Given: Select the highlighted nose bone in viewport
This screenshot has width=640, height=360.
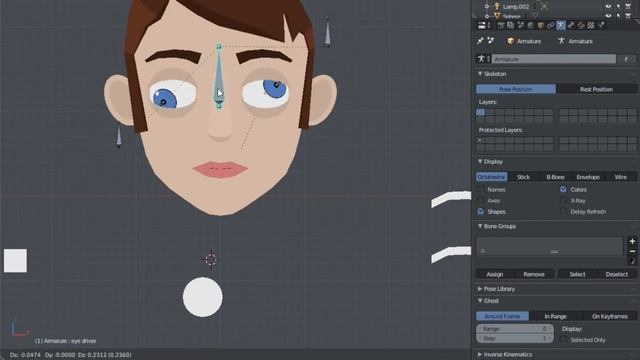Looking at the screenshot, I should click(219, 77).
